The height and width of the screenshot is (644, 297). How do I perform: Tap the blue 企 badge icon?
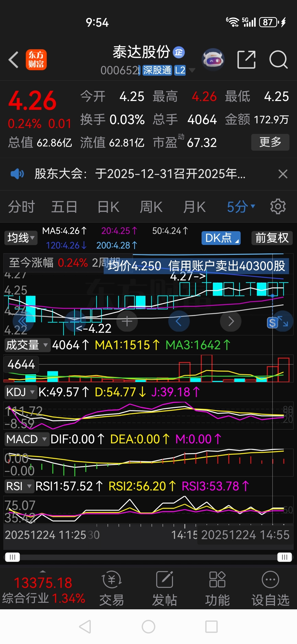pyautogui.click(x=179, y=52)
